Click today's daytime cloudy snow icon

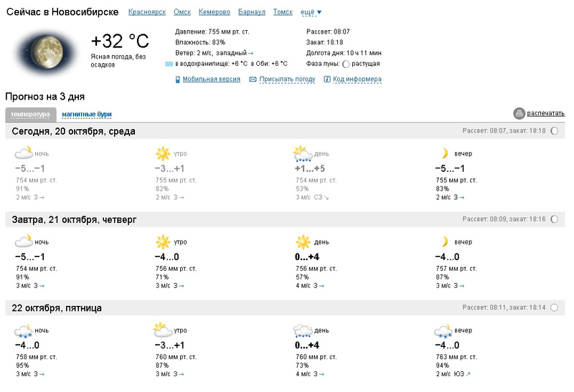[301, 154]
